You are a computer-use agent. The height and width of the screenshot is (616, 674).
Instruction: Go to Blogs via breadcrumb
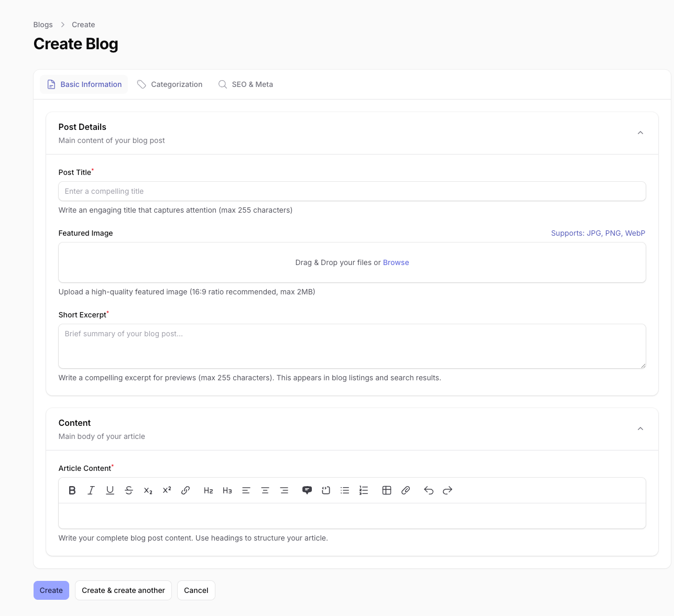click(43, 25)
